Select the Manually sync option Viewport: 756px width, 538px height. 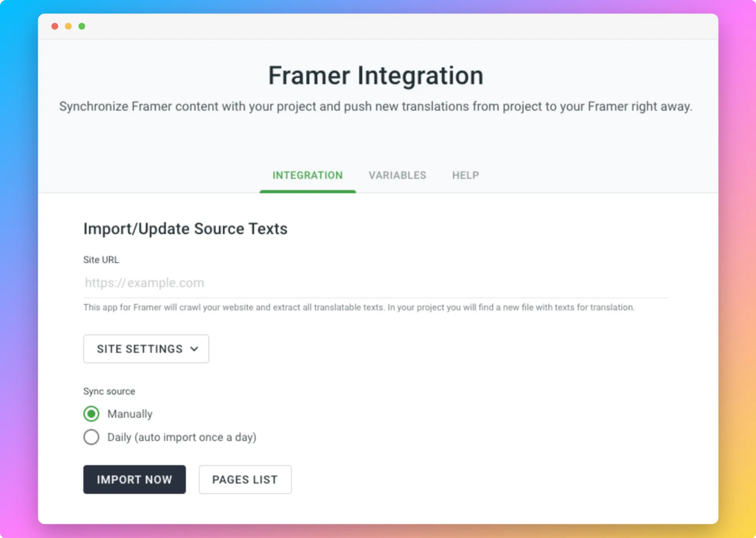tap(91, 414)
